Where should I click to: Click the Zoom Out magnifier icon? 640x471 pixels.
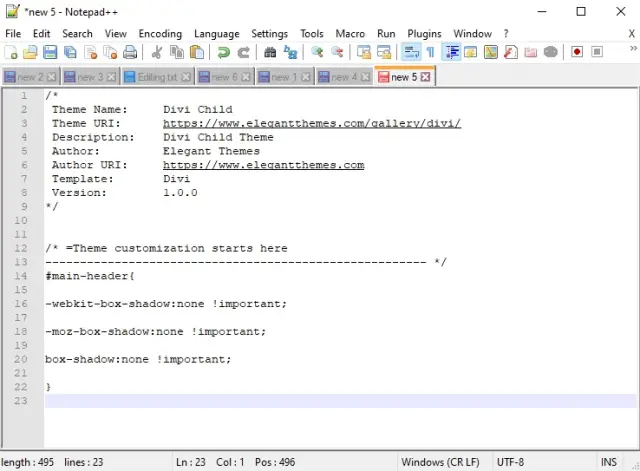click(337, 52)
